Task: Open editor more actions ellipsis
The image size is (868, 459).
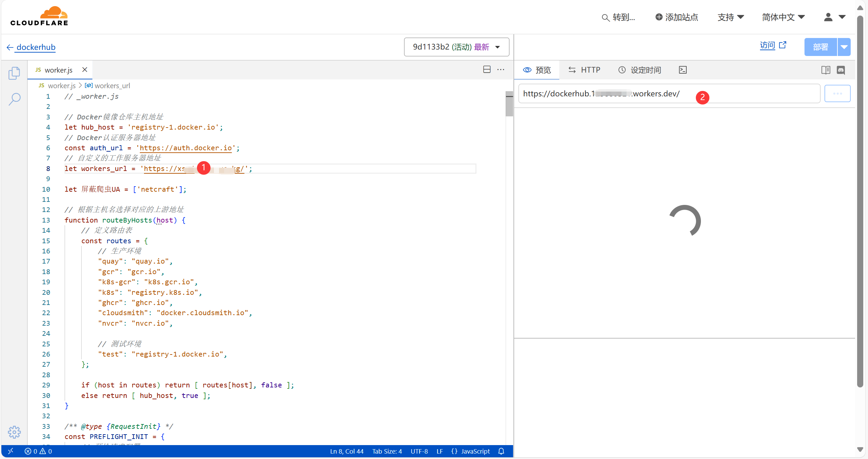Action: [x=501, y=70]
